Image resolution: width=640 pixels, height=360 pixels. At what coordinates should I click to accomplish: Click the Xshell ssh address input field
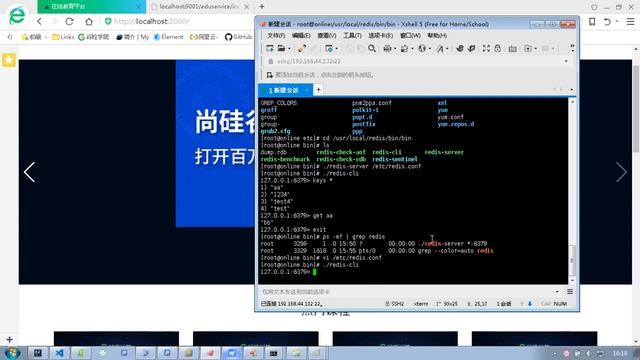click(414, 61)
